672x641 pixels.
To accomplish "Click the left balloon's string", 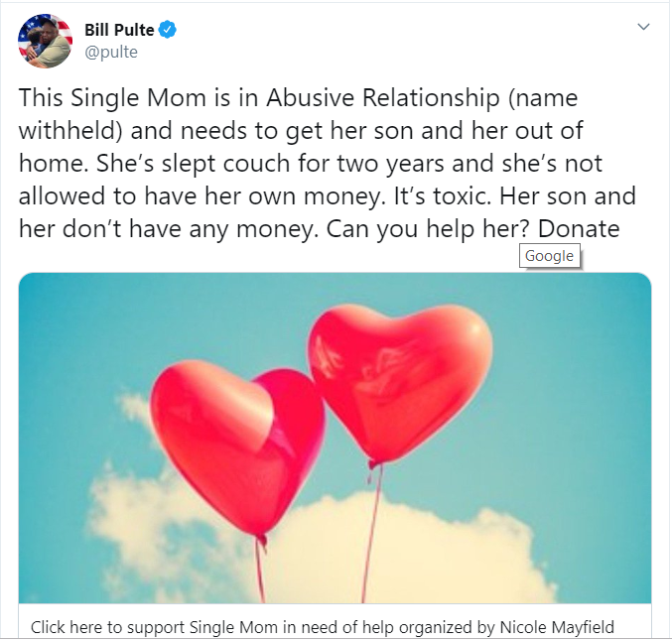I will [260, 569].
